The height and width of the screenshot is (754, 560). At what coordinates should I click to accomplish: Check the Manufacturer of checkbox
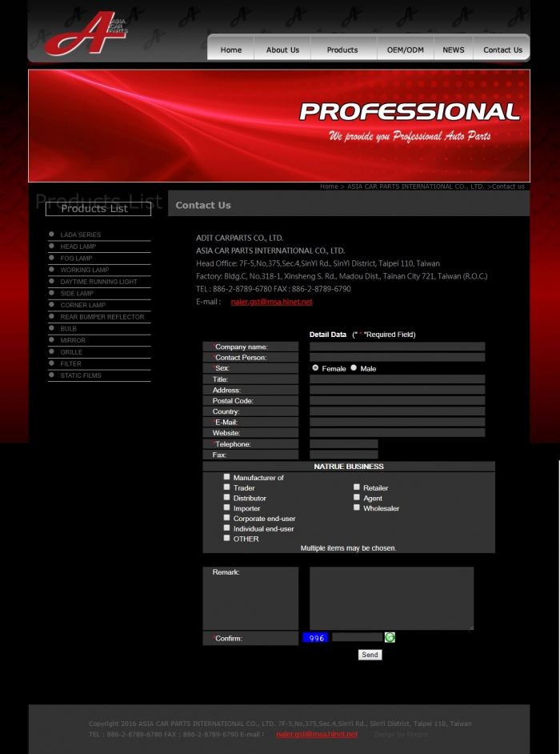pyautogui.click(x=226, y=477)
